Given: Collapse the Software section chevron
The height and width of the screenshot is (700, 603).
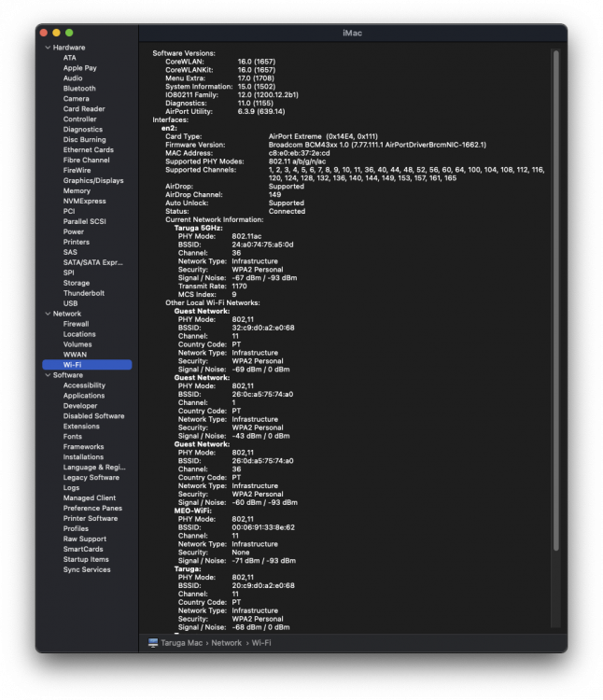Looking at the screenshot, I should click(48, 375).
